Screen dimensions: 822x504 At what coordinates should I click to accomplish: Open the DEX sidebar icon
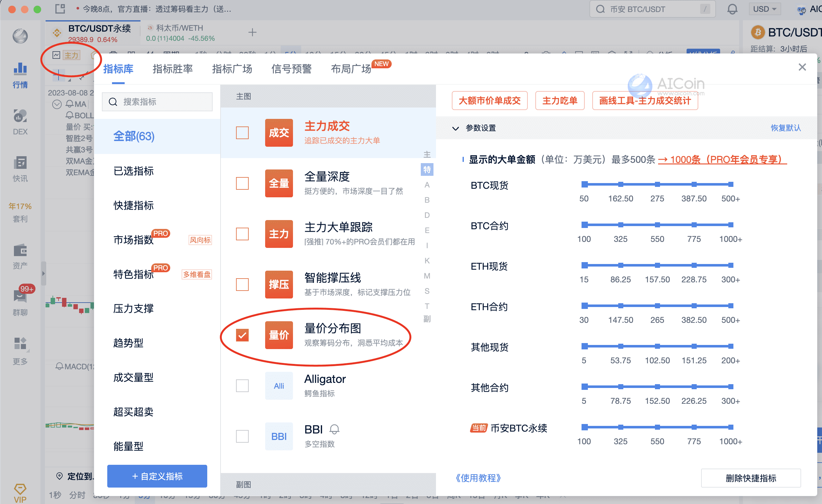pos(20,122)
